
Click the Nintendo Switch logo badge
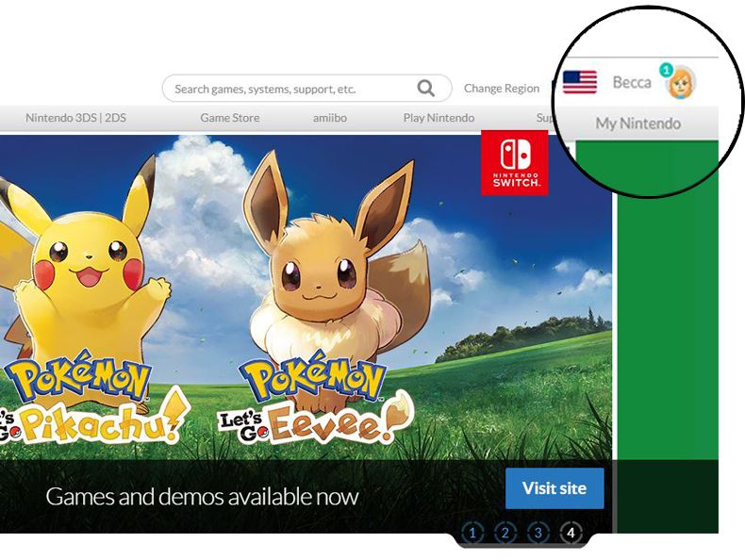click(515, 163)
